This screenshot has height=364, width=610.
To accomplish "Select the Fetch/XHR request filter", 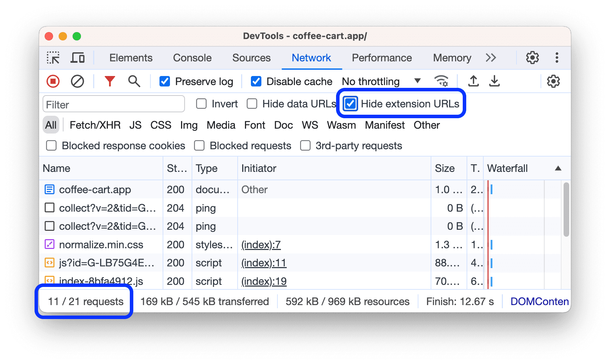I will pos(95,125).
